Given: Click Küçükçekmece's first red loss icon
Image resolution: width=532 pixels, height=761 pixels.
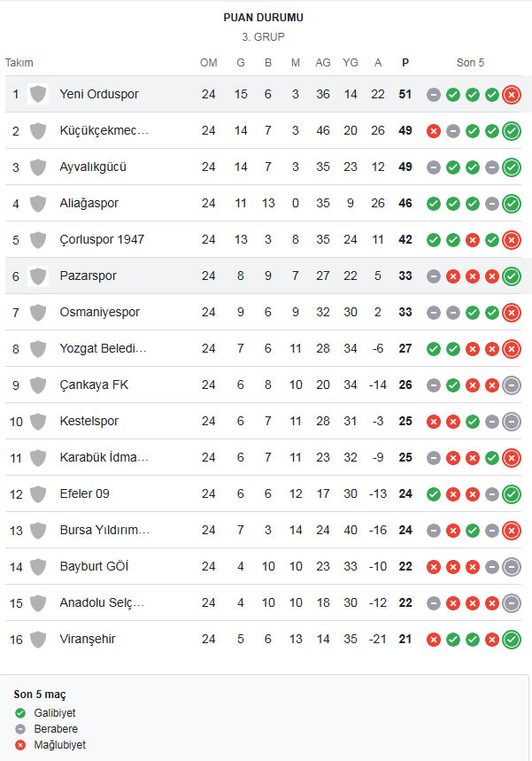Looking at the screenshot, I should point(433,130).
